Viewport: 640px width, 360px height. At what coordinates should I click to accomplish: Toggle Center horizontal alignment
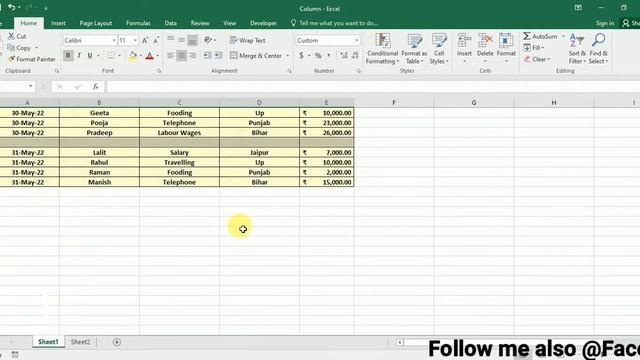[182, 56]
